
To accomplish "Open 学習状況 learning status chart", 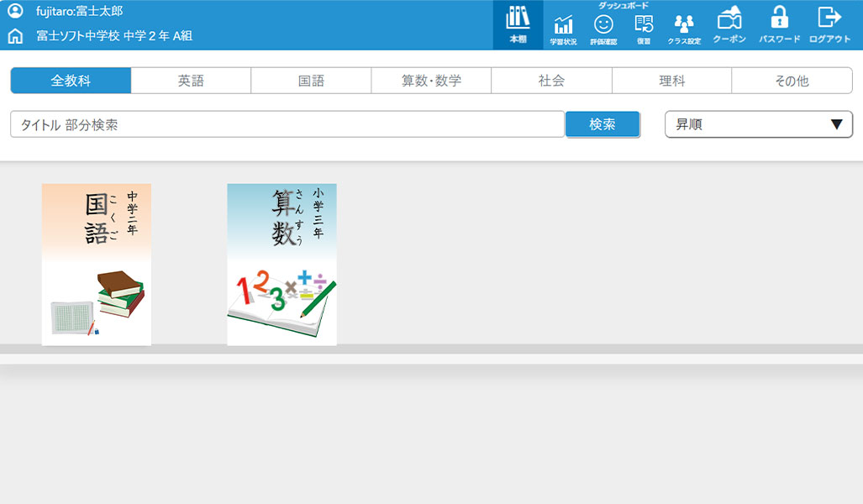I will click(563, 28).
